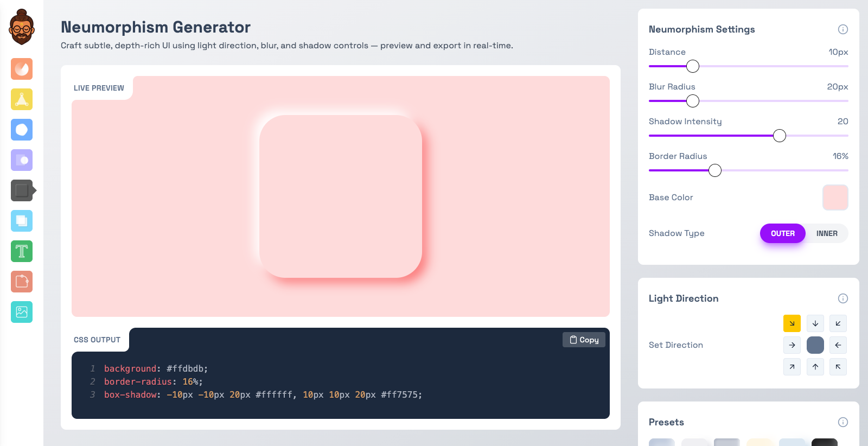Click the LIVE PREVIEW label

(99, 88)
